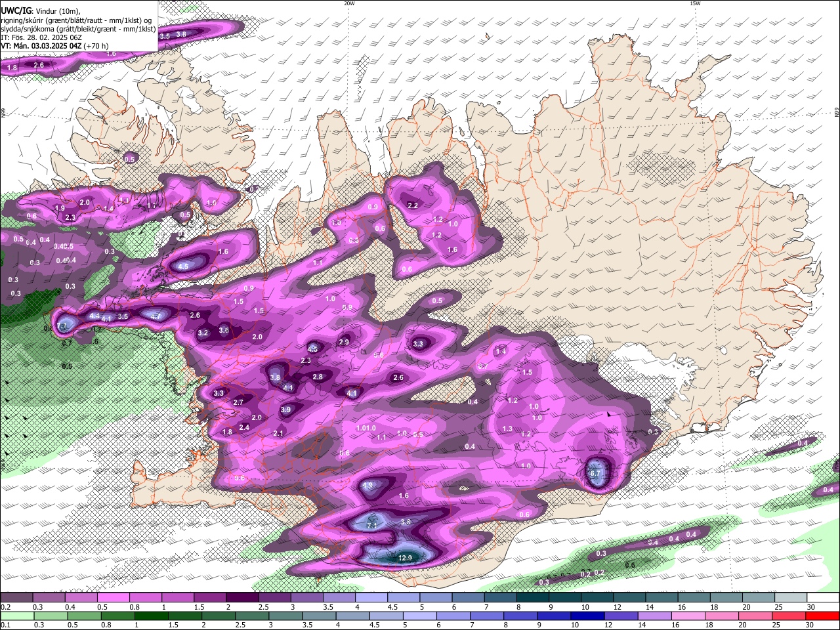840x630 pixels.
Task: Click the 'slydda/snjókoma' legend description line
Action: pos(78,29)
